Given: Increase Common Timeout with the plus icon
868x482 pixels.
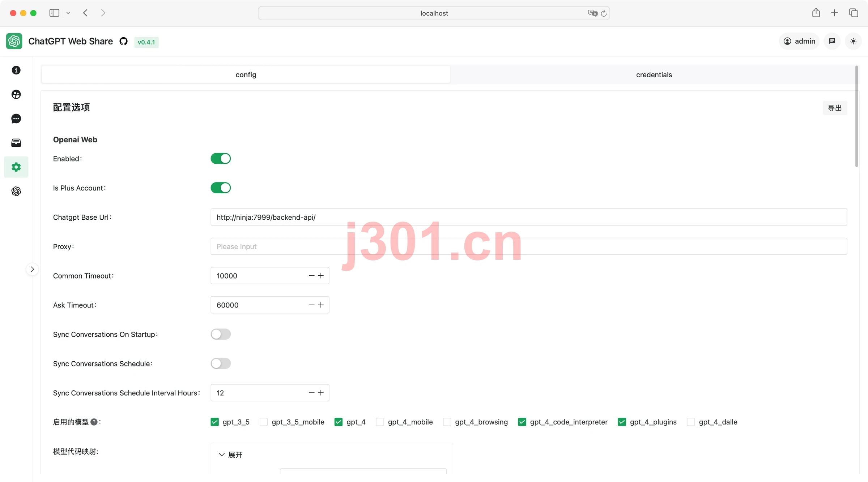Looking at the screenshot, I should tap(321, 276).
